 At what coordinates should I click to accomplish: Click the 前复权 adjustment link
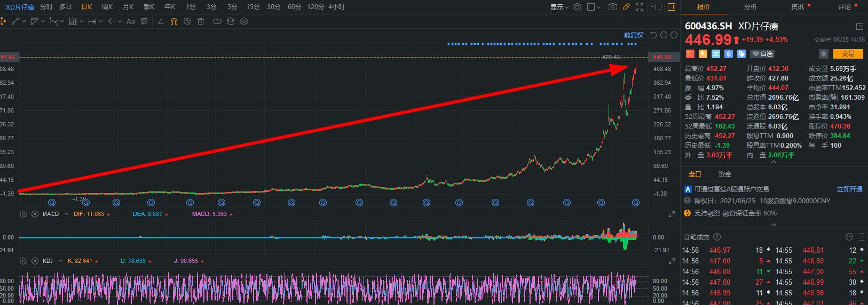[633, 35]
